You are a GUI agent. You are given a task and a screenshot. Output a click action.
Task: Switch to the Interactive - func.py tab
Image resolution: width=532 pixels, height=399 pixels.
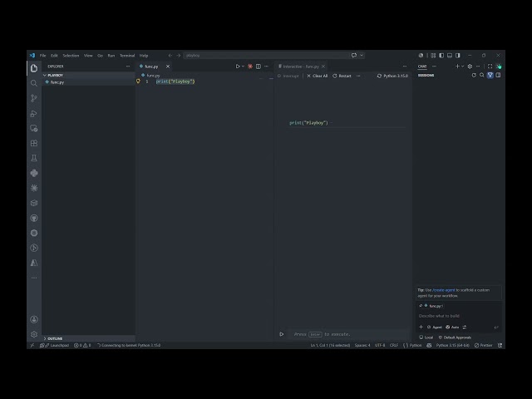tap(301, 66)
